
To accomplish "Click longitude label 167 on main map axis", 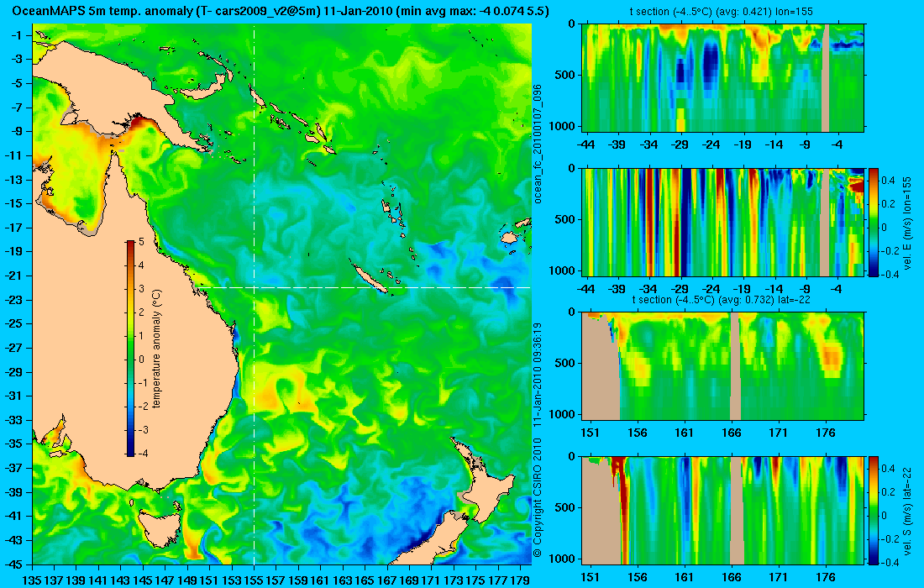I will click(x=386, y=581).
